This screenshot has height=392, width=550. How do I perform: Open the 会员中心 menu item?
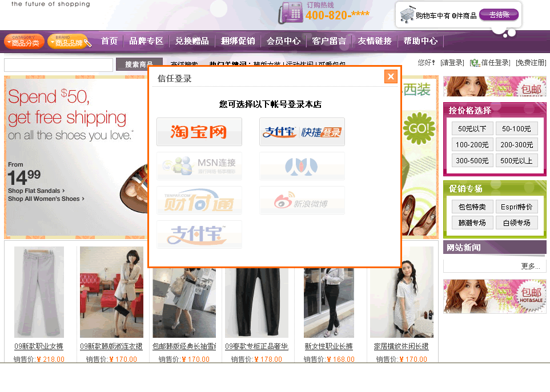[x=283, y=41]
